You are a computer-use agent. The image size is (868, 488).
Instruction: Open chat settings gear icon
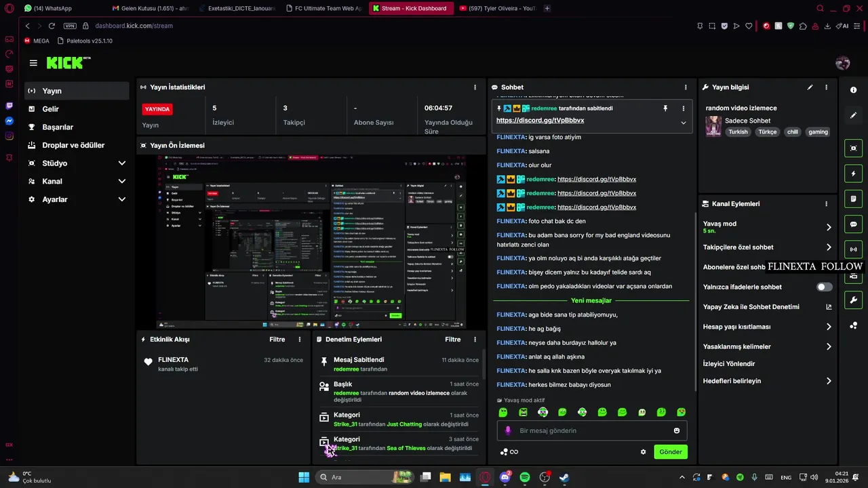click(x=643, y=452)
